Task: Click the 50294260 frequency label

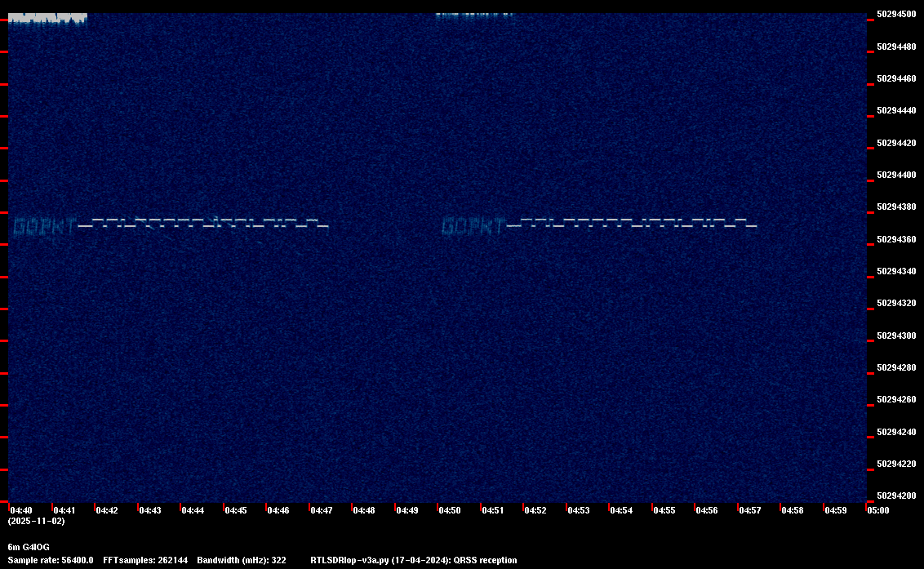Action: [x=896, y=399]
